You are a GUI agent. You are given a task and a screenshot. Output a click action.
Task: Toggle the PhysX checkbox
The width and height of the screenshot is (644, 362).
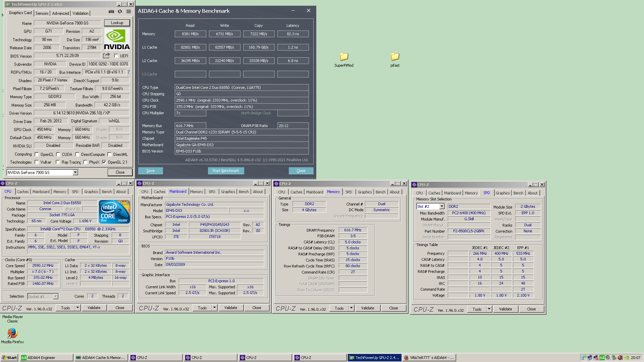pos(85,162)
